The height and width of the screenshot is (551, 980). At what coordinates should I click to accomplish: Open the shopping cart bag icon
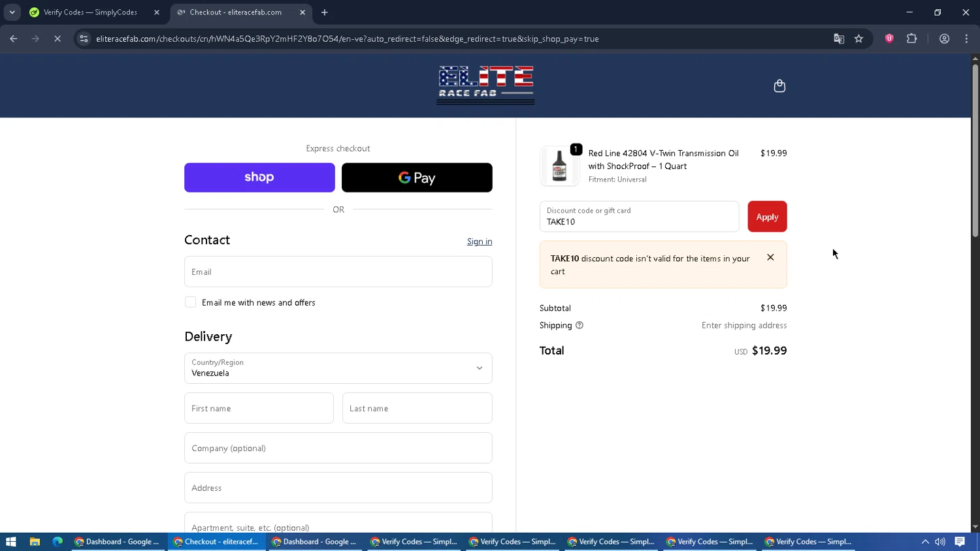pyautogui.click(x=779, y=86)
